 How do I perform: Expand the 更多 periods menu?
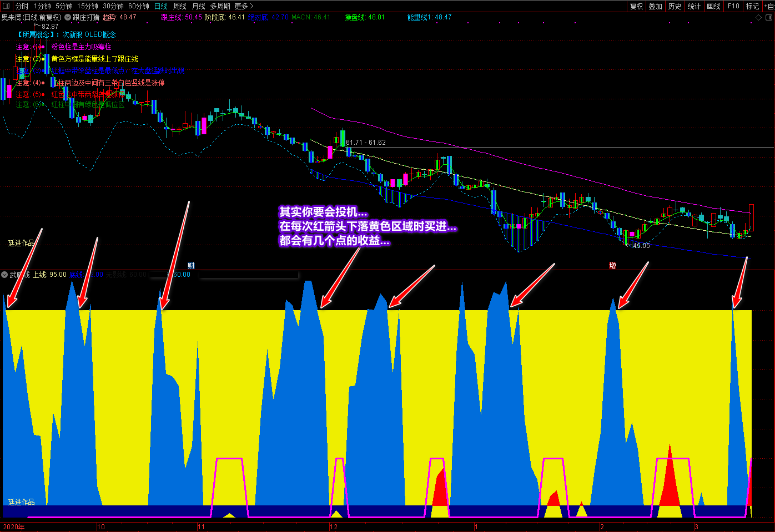tap(244, 6)
